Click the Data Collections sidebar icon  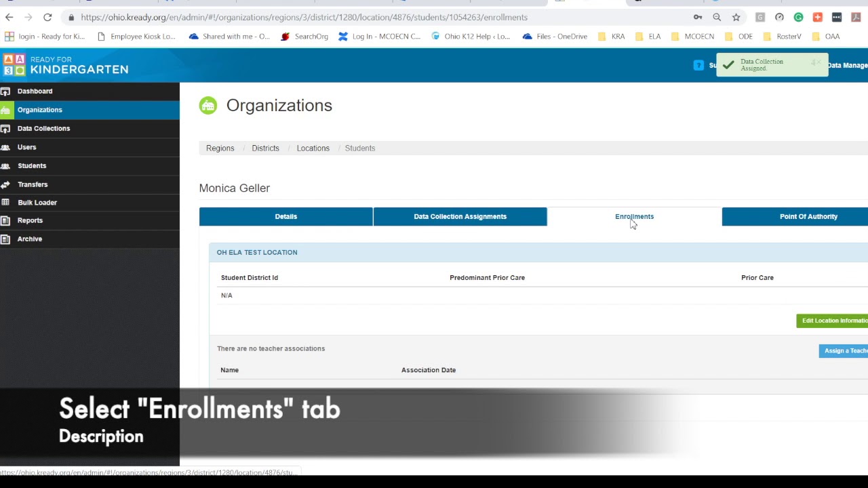(5, 128)
